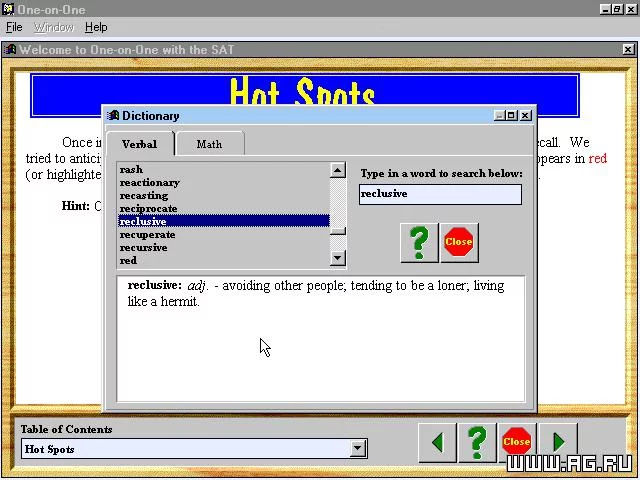Maximize the Dictionary window

tap(511, 116)
